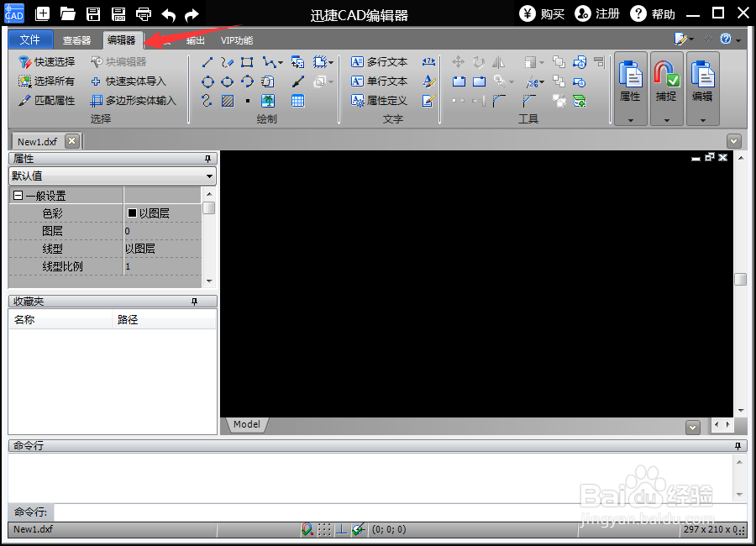The height and width of the screenshot is (546, 756).
Task: Click the Rotate tool icon
Action: [478, 61]
